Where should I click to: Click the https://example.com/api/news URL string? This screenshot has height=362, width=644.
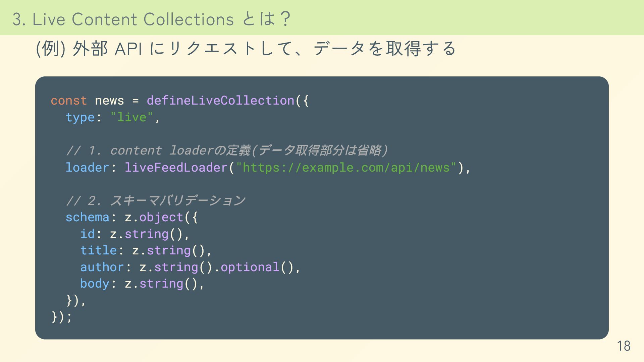point(346,167)
